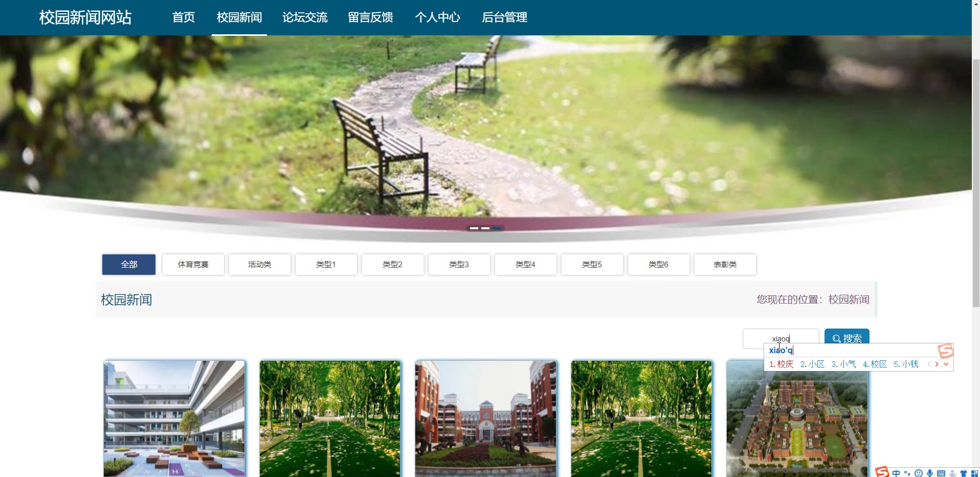Choose candidate 5 小钱
This screenshot has height=477, width=980.
(906, 364)
